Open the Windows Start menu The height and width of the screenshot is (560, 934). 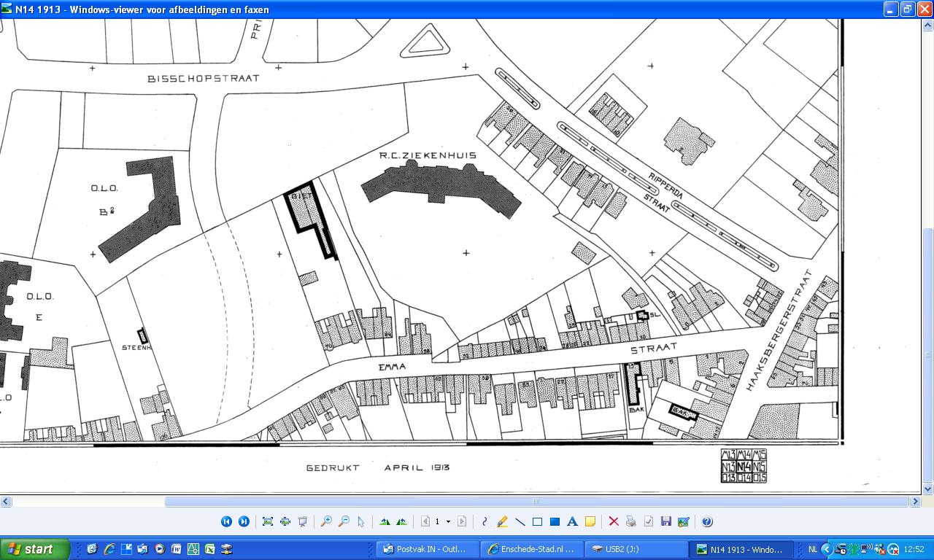click(34, 549)
